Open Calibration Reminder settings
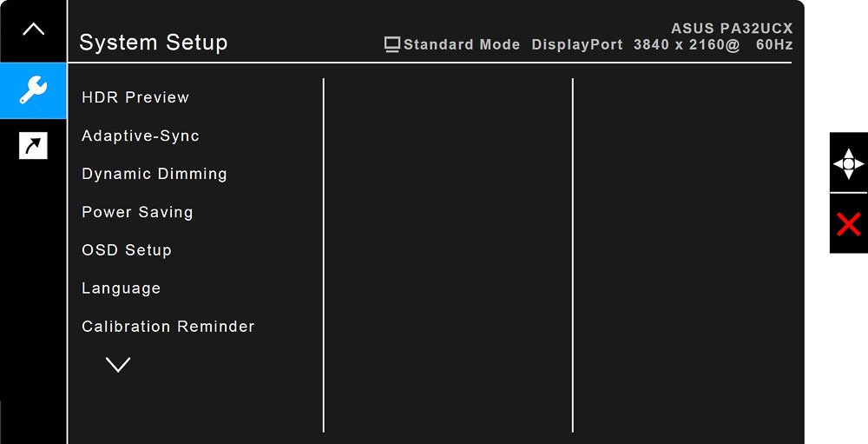Image resolution: width=868 pixels, height=444 pixels. tap(168, 327)
